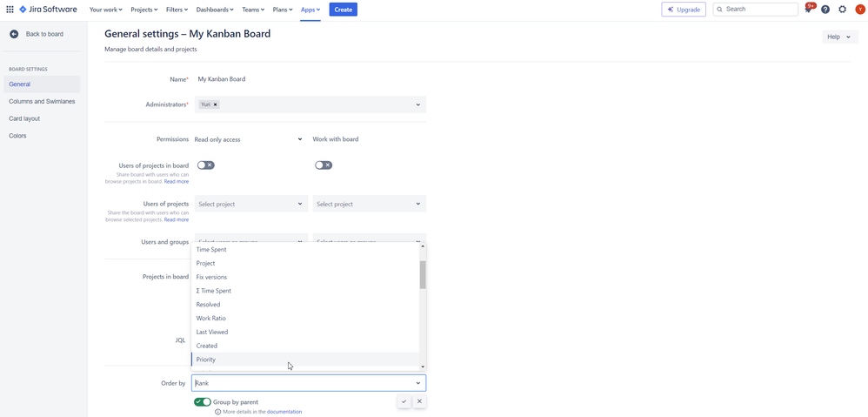Expand the Order by Rank dropdown arrow

(x=418, y=383)
